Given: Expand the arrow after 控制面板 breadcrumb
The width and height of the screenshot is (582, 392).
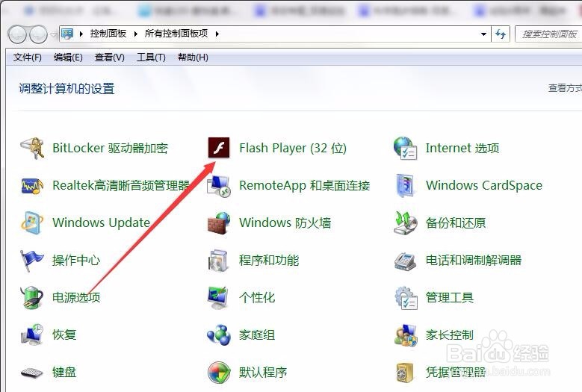Looking at the screenshot, I should [x=136, y=34].
